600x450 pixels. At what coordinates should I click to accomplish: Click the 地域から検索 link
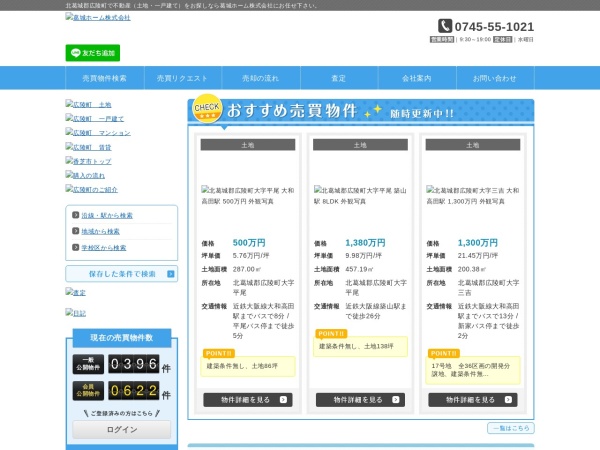tap(101, 231)
